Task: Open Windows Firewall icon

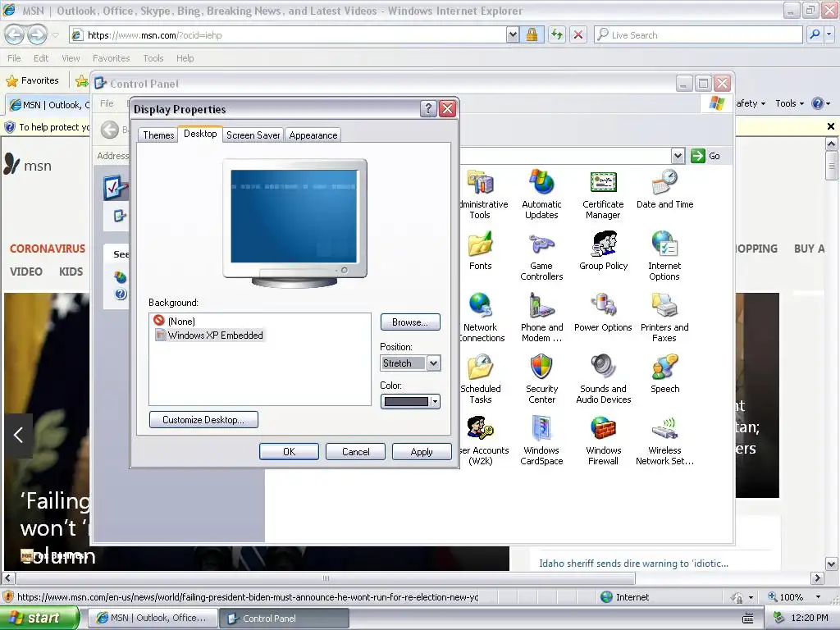Action: coord(603,441)
